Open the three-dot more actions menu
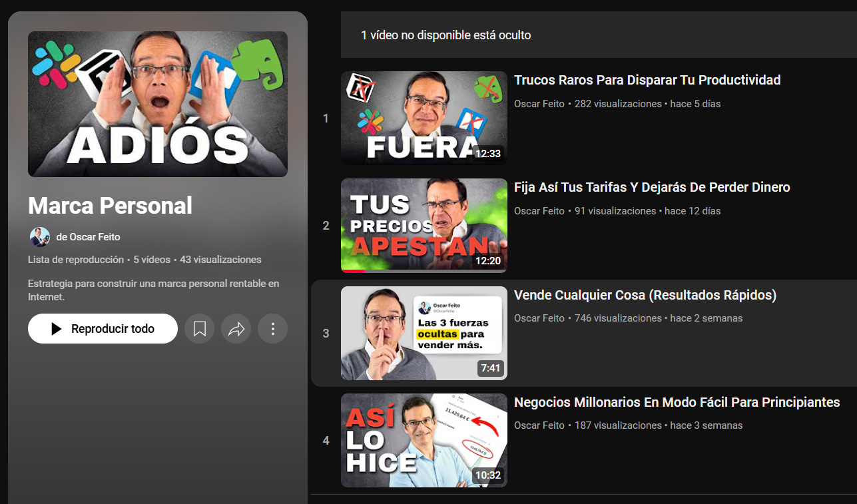 click(272, 329)
